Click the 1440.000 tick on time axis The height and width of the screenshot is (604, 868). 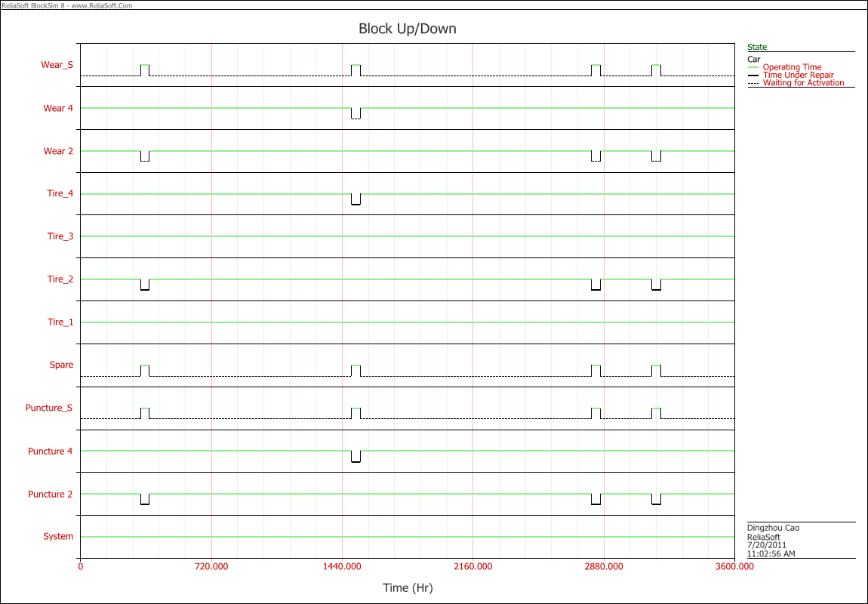coord(342,566)
